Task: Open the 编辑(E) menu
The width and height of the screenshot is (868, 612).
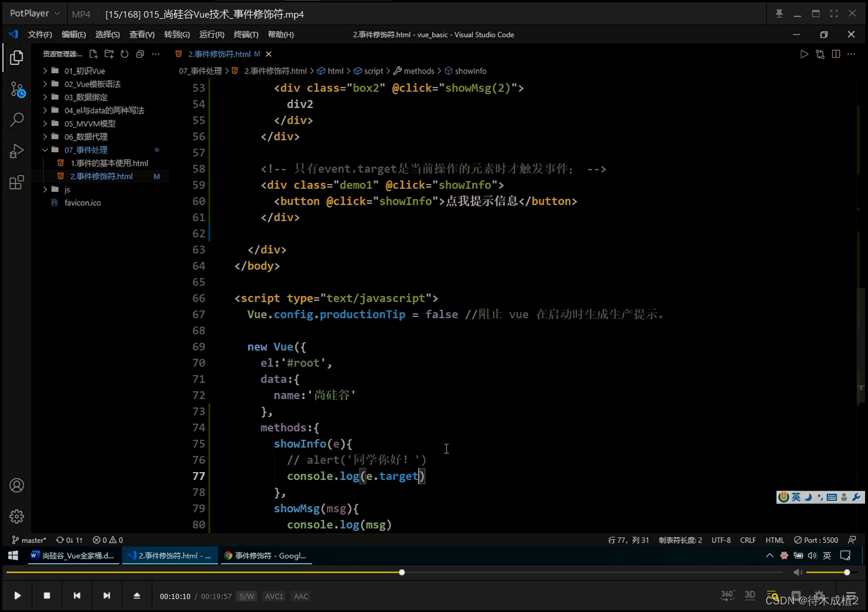Action: 74,35
